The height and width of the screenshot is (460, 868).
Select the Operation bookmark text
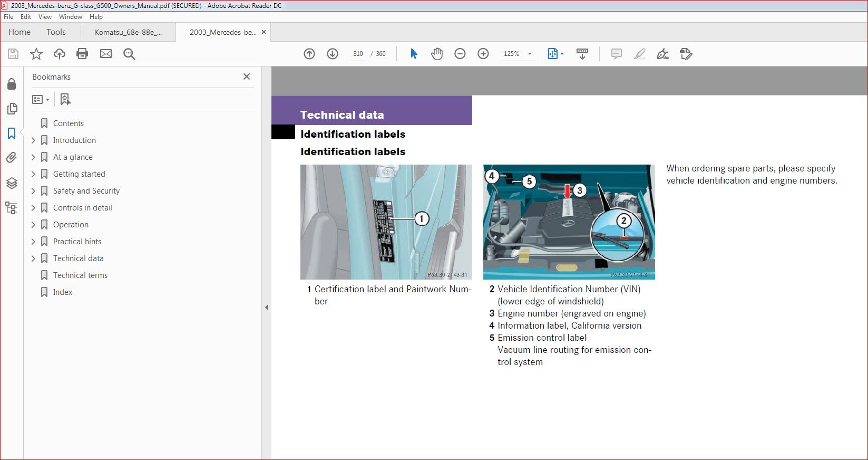pos(71,225)
